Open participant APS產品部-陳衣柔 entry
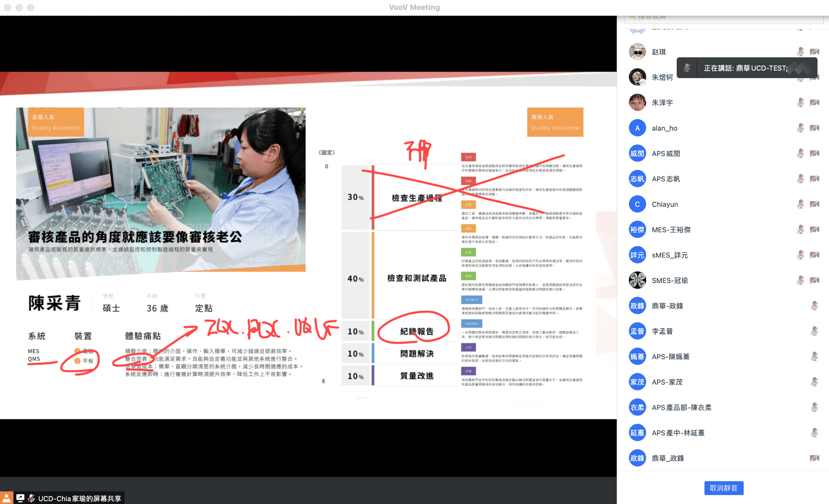Viewport: 829px width, 504px height. [x=681, y=407]
